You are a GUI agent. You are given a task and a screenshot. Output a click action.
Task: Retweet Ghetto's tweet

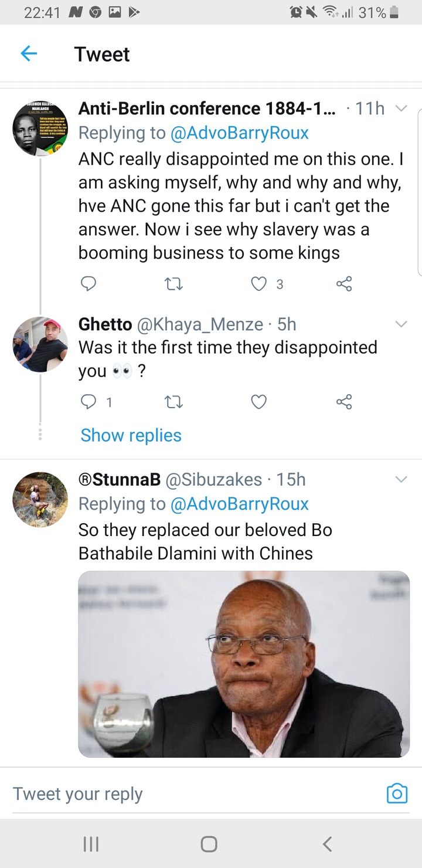pyautogui.click(x=173, y=402)
